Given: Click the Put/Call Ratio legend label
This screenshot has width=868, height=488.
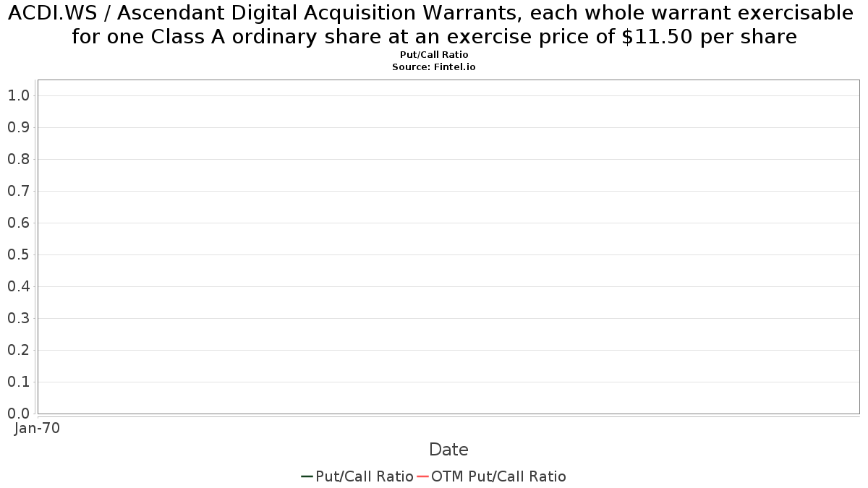Looking at the screenshot, I should (x=365, y=476).
